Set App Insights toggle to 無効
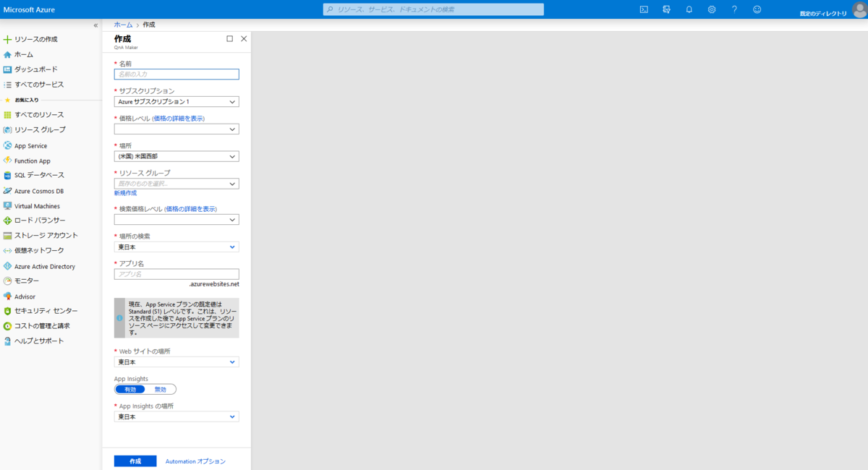This screenshot has width=868, height=470. (x=161, y=389)
